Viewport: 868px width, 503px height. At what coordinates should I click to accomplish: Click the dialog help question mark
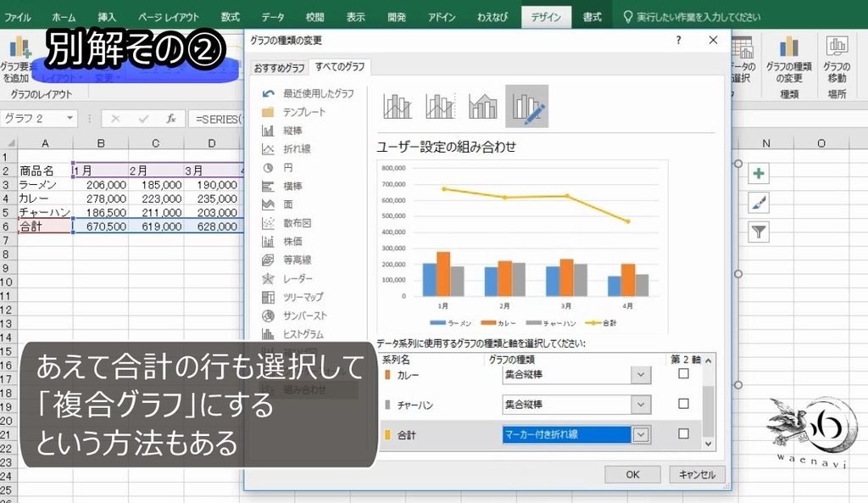(x=678, y=40)
